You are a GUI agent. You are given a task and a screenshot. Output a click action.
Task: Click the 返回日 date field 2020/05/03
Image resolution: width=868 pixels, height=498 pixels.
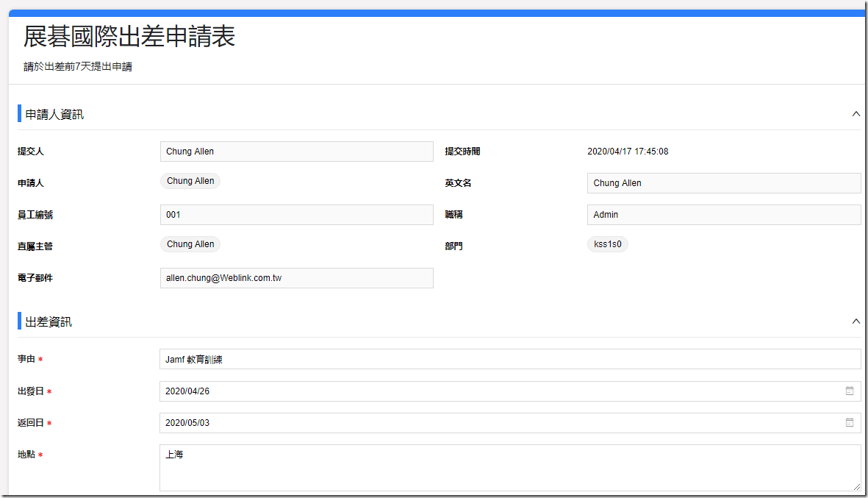pyautogui.click(x=510, y=423)
